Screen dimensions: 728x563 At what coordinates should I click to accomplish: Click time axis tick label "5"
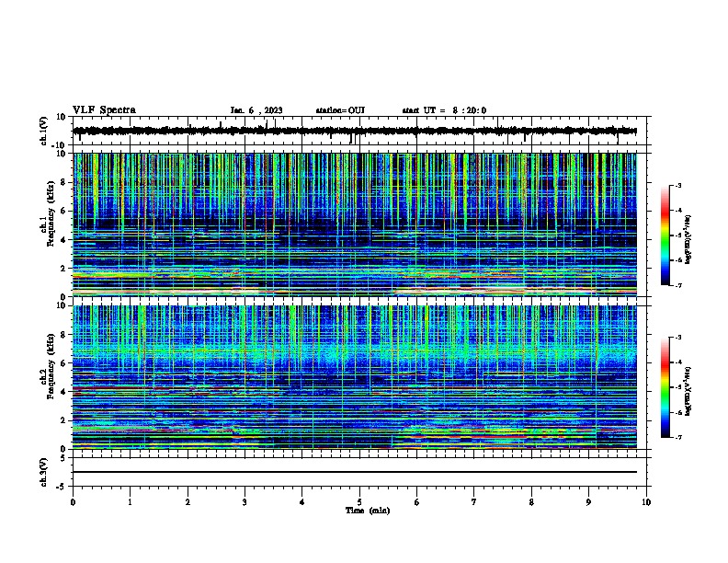click(359, 502)
